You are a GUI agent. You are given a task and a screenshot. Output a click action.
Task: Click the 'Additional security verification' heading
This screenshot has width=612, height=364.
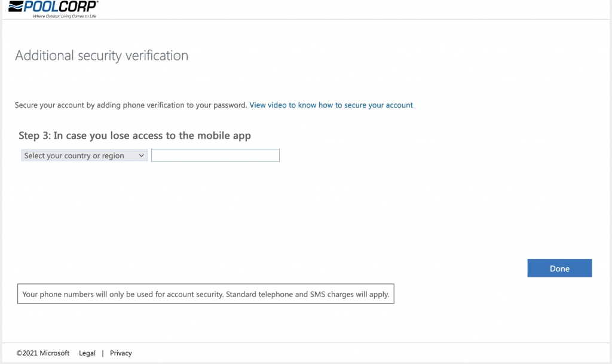pyautogui.click(x=102, y=56)
